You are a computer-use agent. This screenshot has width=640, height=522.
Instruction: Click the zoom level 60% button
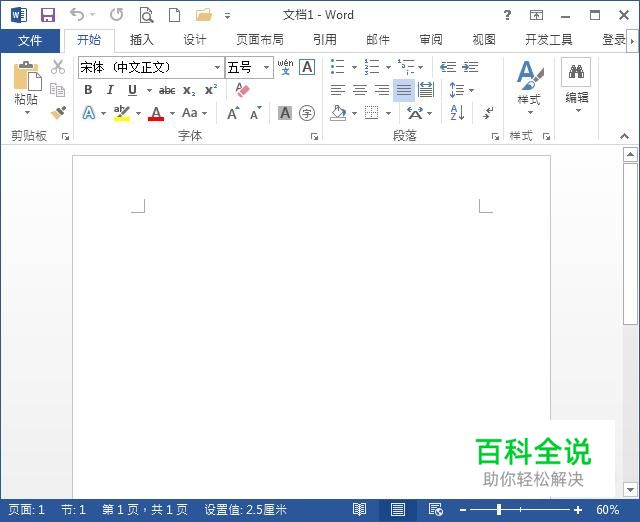point(608,510)
